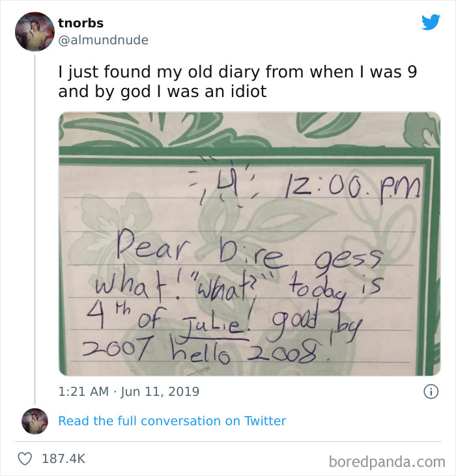
Task: Like the tweet with the heart icon
Action: pos(25,458)
